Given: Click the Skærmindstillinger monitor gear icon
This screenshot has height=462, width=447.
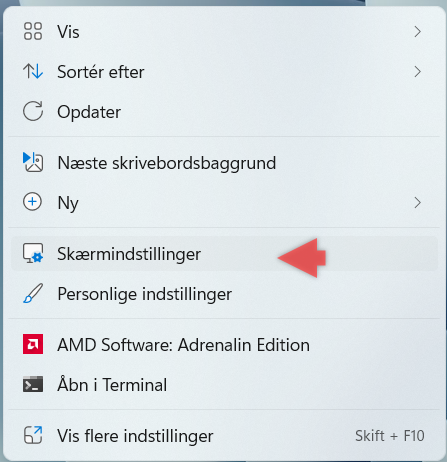Looking at the screenshot, I should pos(33,253).
